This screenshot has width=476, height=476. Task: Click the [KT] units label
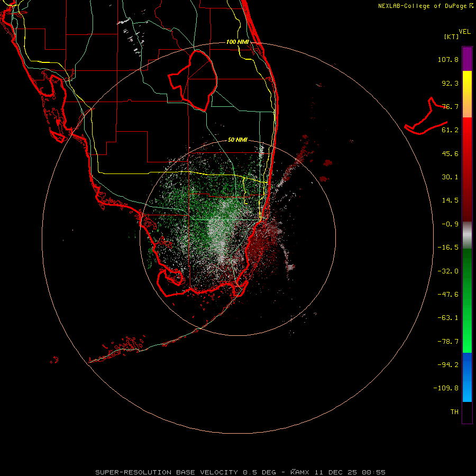451,36
